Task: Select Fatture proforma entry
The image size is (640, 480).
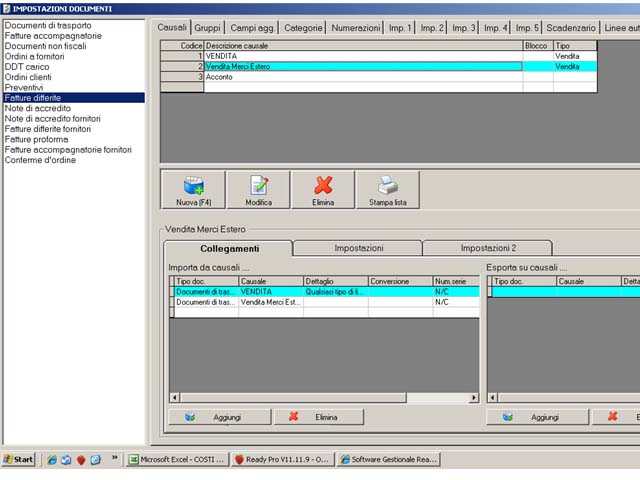Action: pyautogui.click(x=74, y=139)
